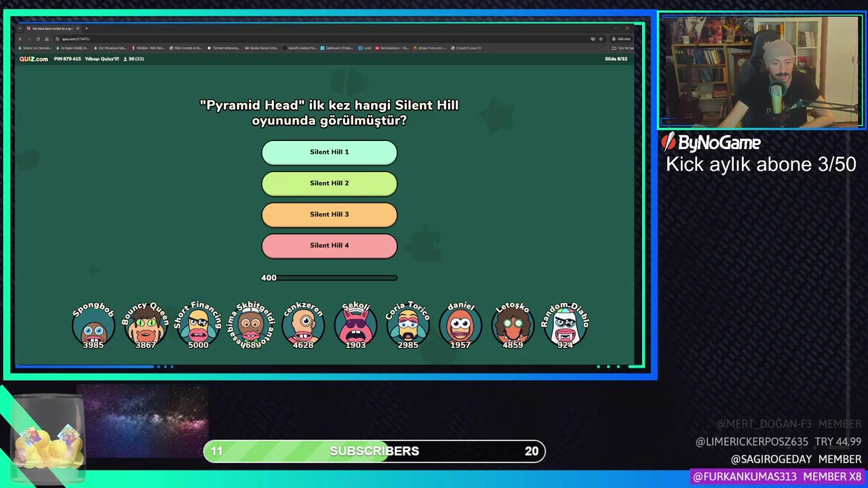
Task: Click the daniel player avatar
Action: tap(460, 325)
